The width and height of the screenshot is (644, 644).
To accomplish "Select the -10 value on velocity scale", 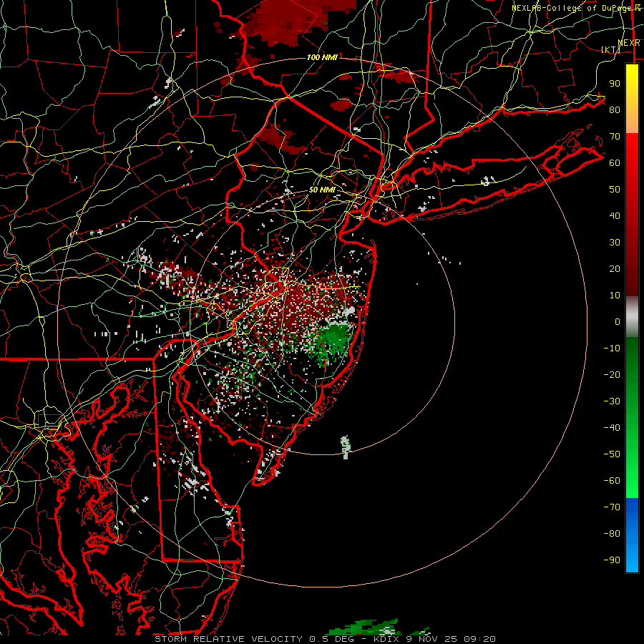I will tap(612, 348).
